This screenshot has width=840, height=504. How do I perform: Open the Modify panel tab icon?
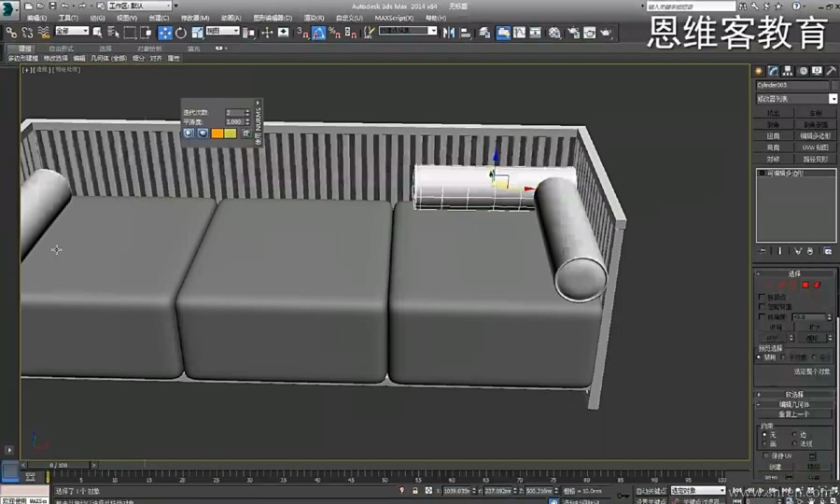773,71
